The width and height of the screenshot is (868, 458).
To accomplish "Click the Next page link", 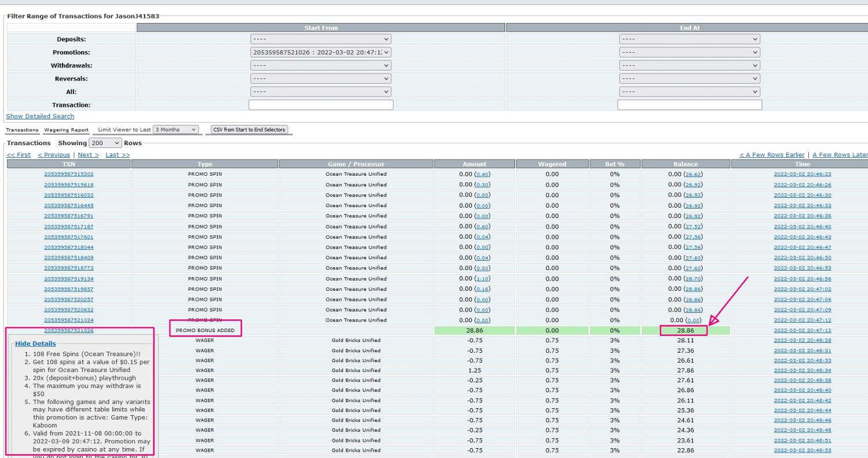I will pos(88,155).
